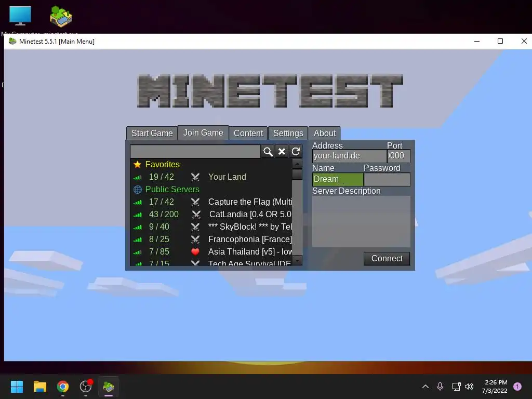Click the server list scroll down arrow

(x=297, y=260)
